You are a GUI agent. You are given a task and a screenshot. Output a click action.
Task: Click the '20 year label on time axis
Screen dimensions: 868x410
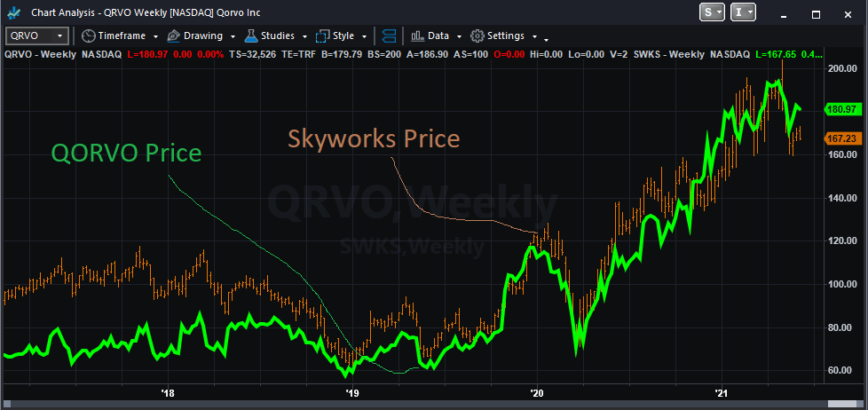point(537,393)
